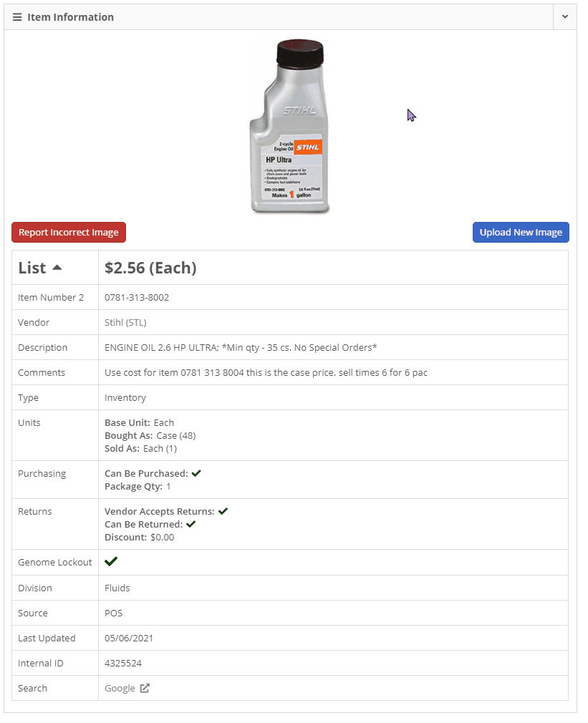
Task: Click the Purchasing row label
Action: [x=42, y=474]
